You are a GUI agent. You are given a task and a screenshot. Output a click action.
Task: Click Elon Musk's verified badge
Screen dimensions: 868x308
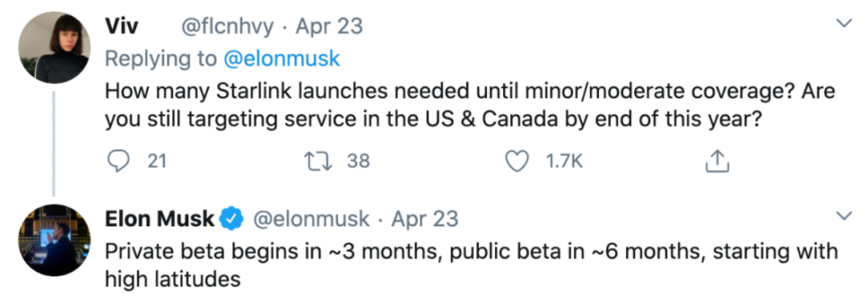point(232,220)
